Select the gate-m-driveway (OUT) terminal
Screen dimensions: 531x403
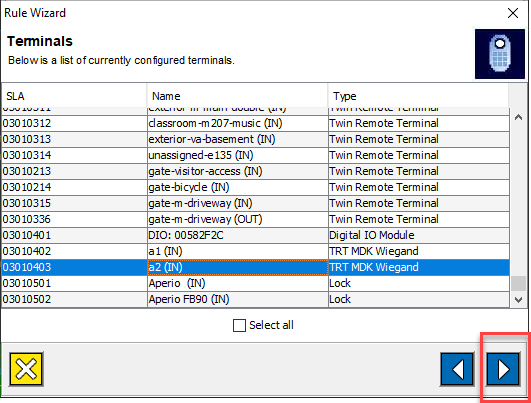coord(255,219)
